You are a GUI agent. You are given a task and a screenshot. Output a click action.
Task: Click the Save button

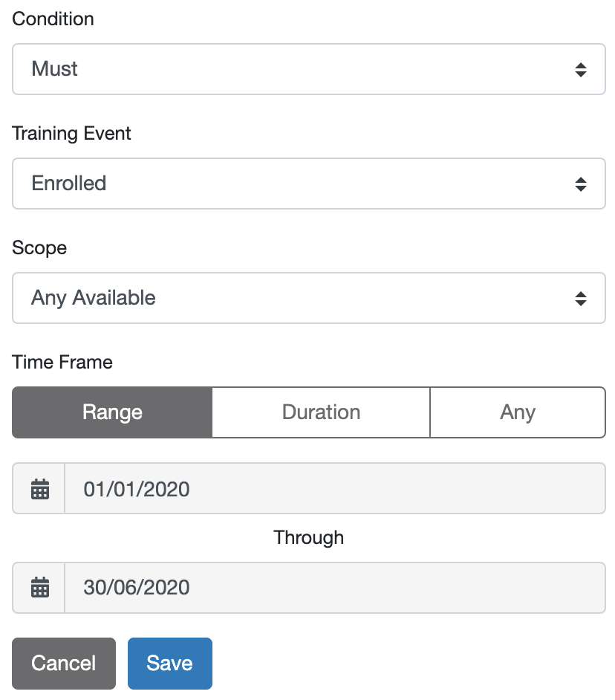point(169,663)
